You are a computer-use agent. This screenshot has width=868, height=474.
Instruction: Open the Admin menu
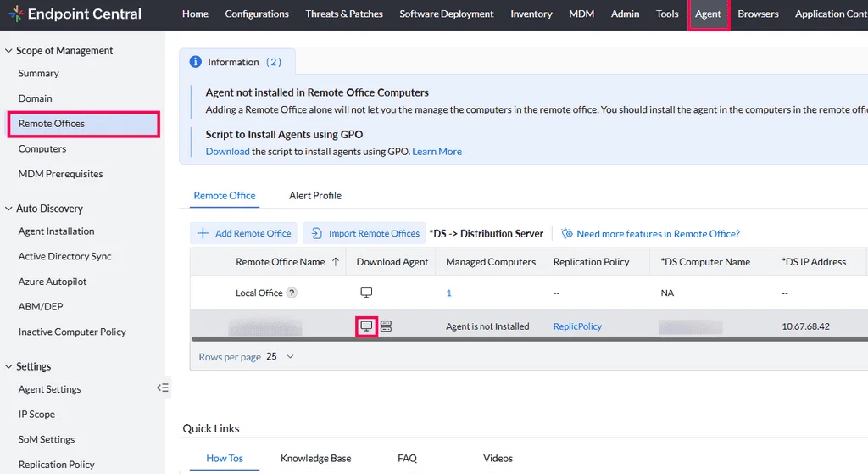point(625,14)
